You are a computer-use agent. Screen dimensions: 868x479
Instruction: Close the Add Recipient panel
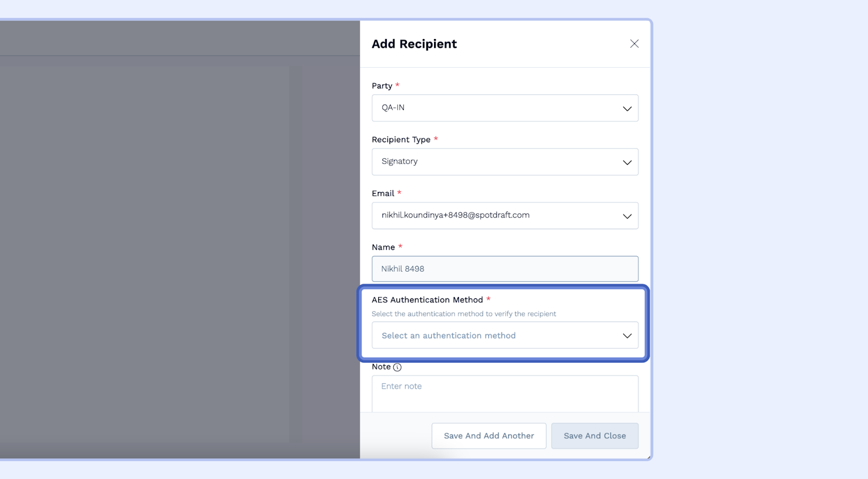tap(634, 44)
